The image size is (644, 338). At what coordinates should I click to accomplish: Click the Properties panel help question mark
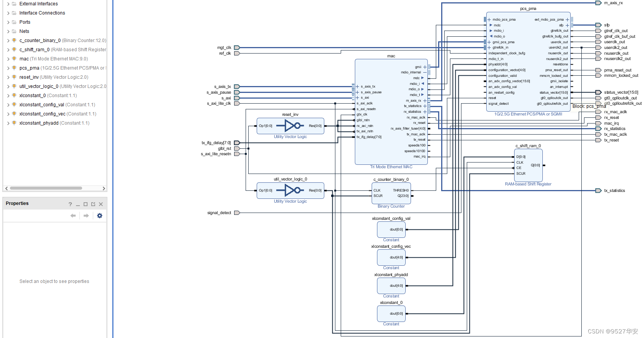click(70, 204)
